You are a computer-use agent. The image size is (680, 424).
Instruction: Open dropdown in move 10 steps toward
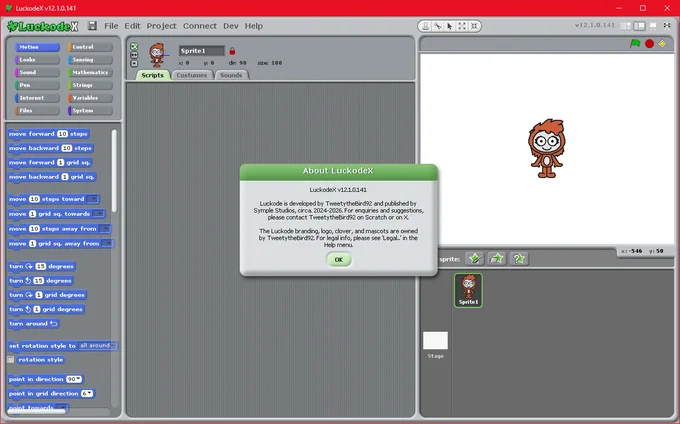[92, 199]
